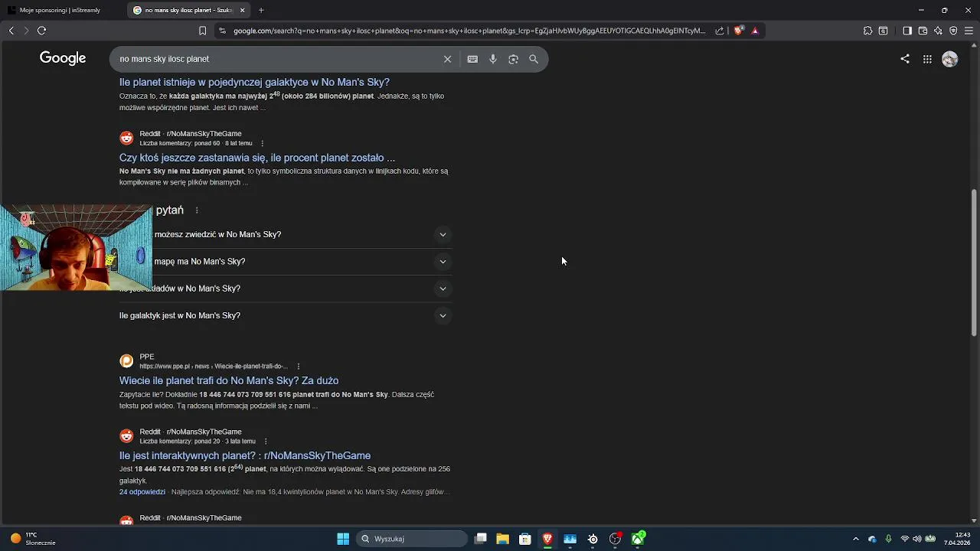Open 'Ile planet istnieje w pojedynczej galaktyce' link
The height and width of the screenshot is (551, 980).
(x=254, y=82)
